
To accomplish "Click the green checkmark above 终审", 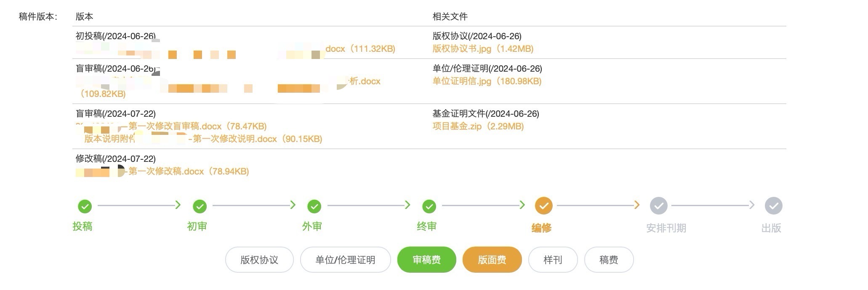I will (x=429, y=206).
